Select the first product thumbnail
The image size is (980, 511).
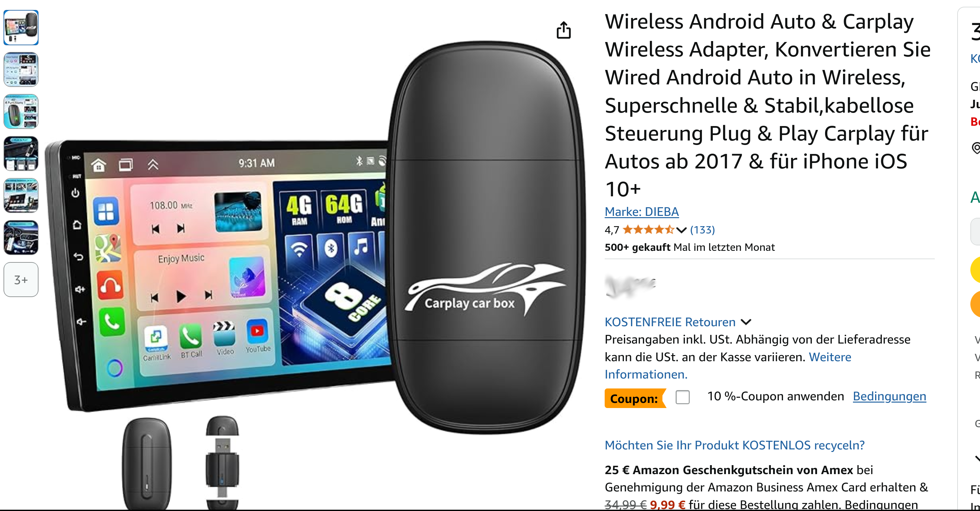pyautogui.click(x=21, y=28)
